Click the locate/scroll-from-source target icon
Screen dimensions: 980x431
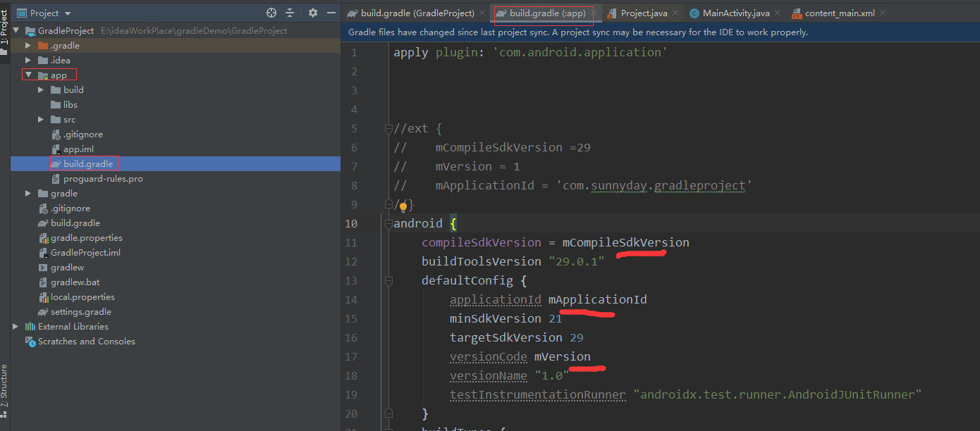271,13
